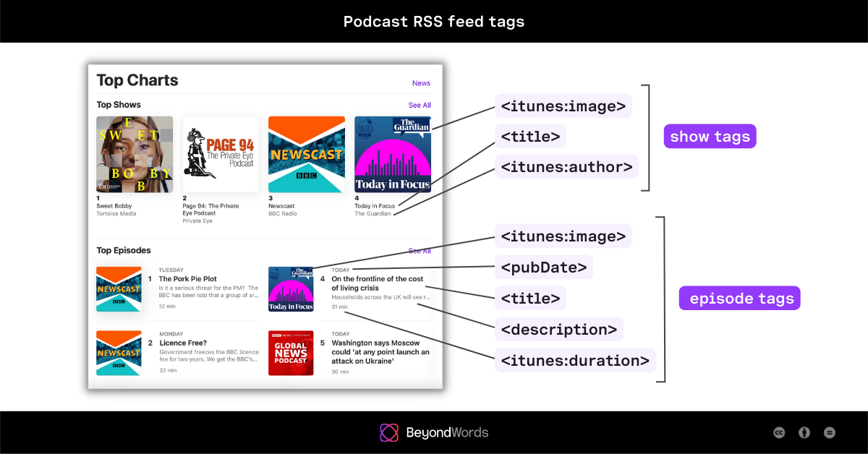
Task: Click the BeyondWords diamond gradient mark
Action: (388, 432)
